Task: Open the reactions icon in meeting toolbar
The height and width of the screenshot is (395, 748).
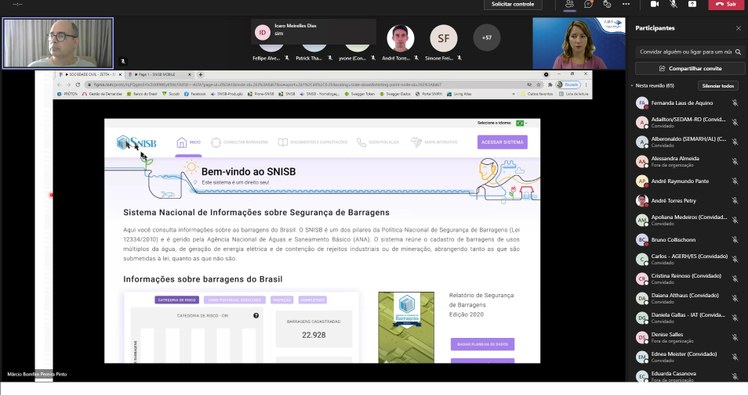Action: (x=607, y=4)
